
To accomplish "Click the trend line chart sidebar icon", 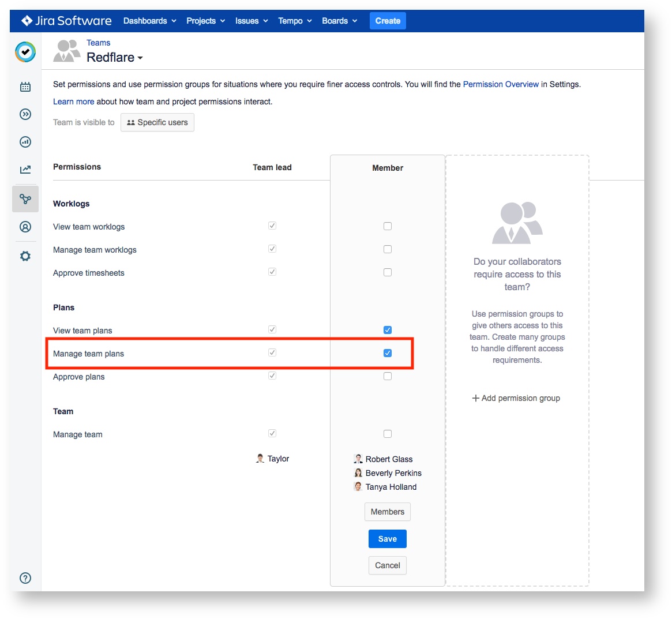I will coord(25,170).
